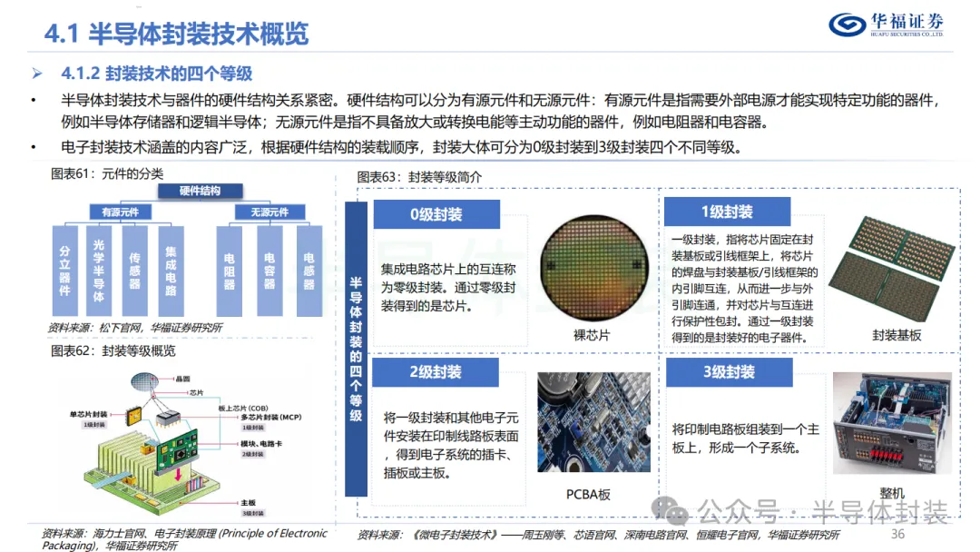Click the label PCBA板
The height and width of the screenshot is (552, 980).
587,494
